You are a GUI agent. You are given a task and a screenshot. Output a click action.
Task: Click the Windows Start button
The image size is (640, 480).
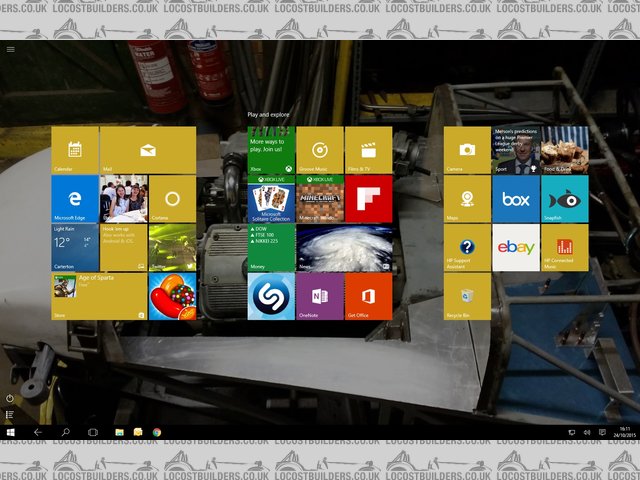[11, 432]
